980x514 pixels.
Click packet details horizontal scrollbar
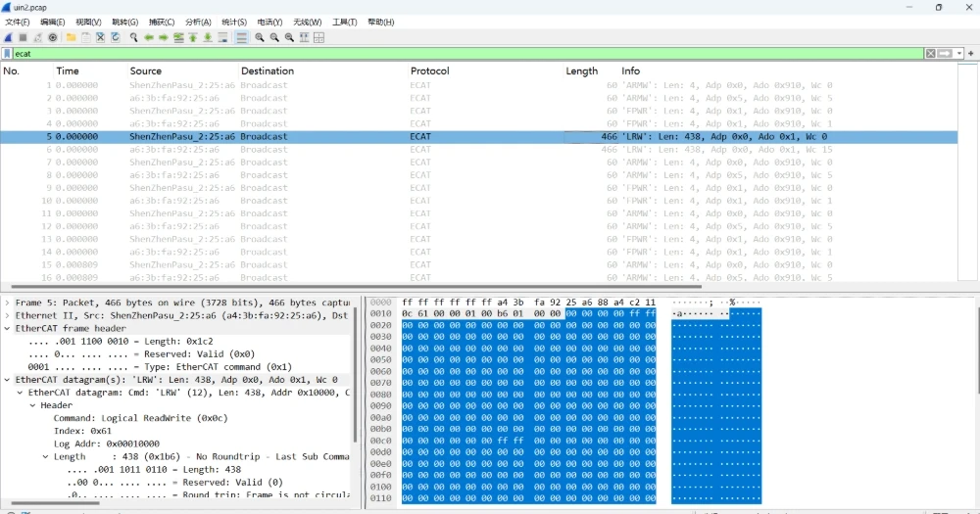[55, 503]
